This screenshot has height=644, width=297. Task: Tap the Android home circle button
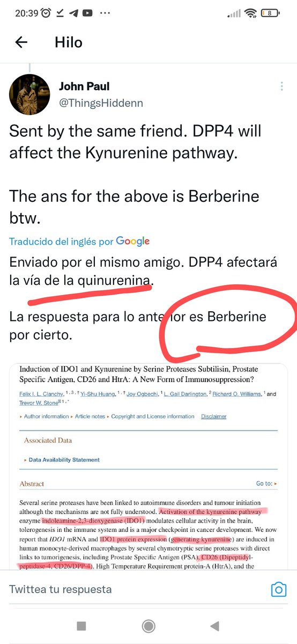[148, 626]
